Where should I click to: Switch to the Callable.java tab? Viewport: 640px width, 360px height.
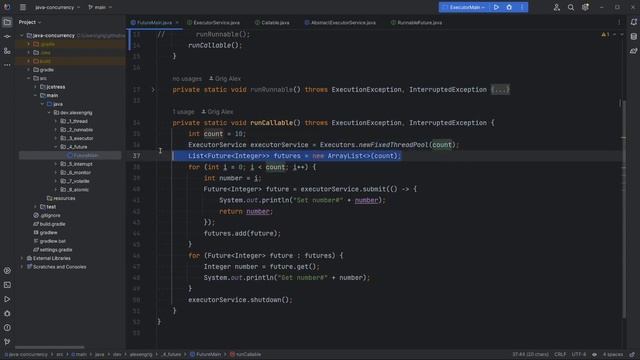click(272, 22)
